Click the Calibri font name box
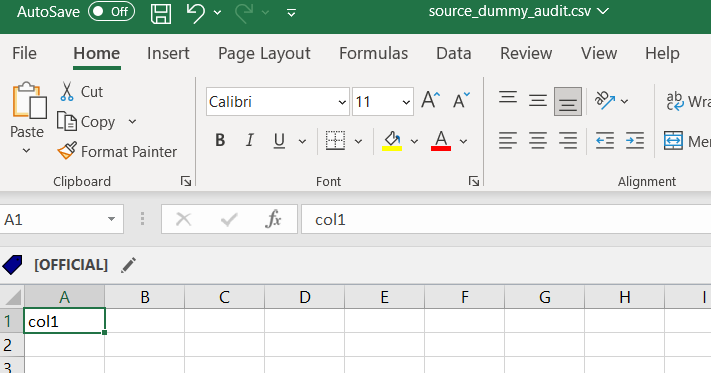Viewport: 711px width, 373px height. (271, 102)
